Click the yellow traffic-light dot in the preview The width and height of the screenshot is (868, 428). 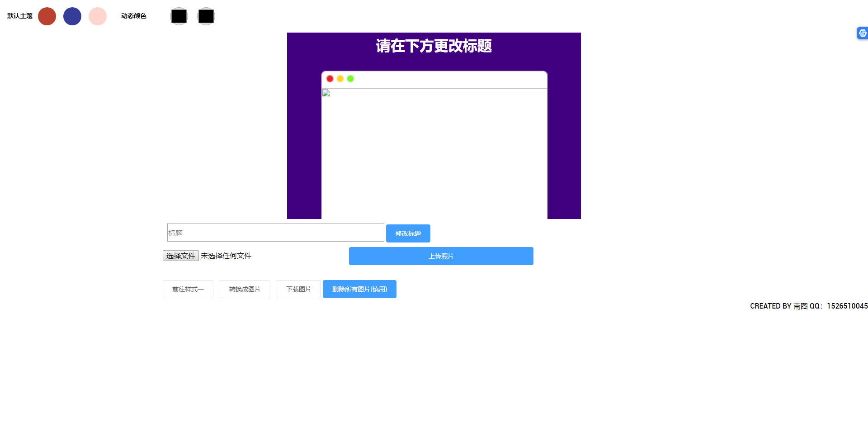coord(340,78)
